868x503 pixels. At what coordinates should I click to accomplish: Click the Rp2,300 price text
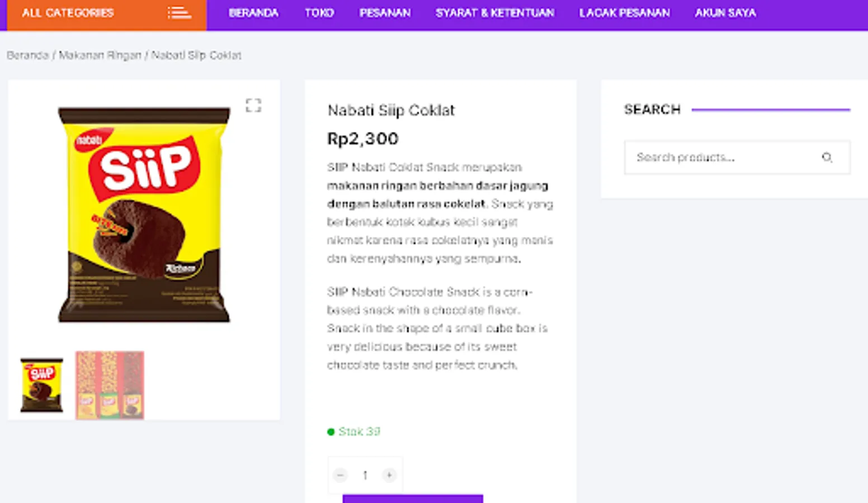point(362,139)
